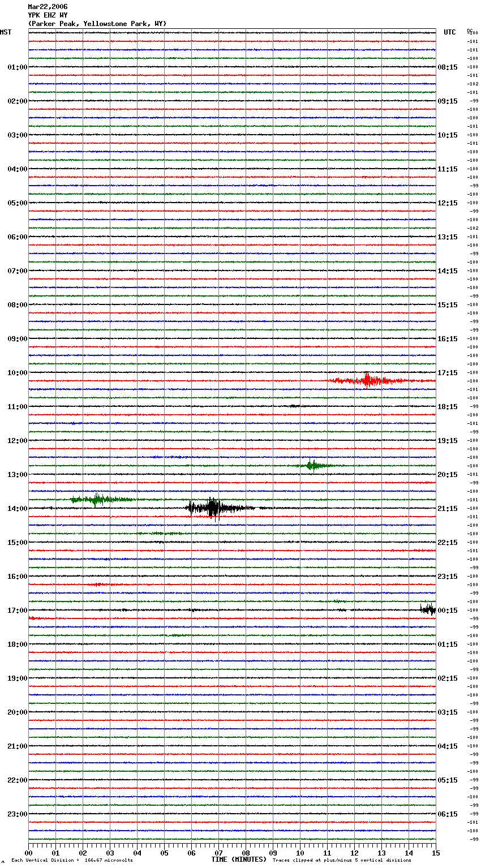Click the date label "Mar22,2006"
Image resolution: width=481 pixels, height=868 pixels.
(48, 7)
